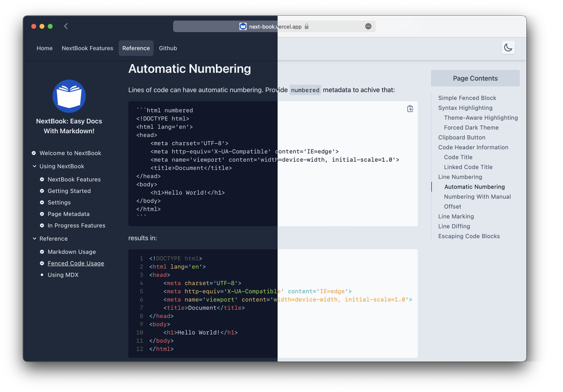Open Markdown Usage page

point(72,252)
